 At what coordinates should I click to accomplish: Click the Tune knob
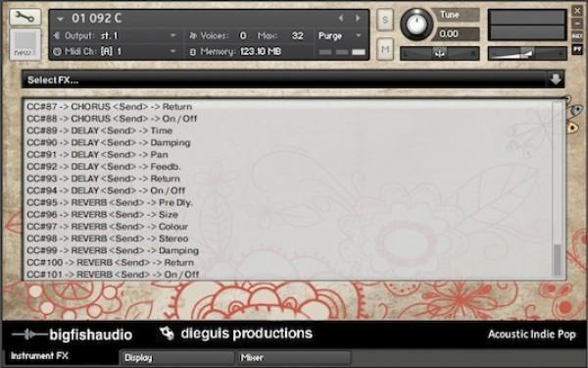tap(416, 24)
